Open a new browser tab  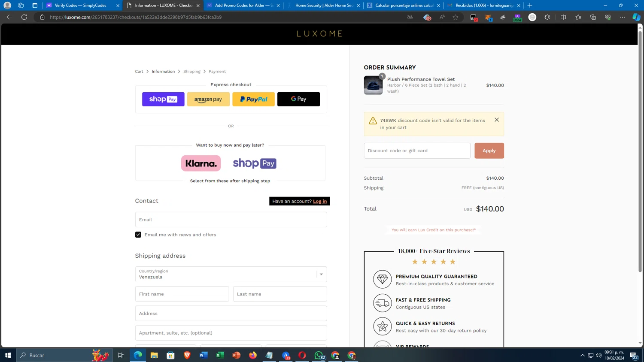point(530,6)
